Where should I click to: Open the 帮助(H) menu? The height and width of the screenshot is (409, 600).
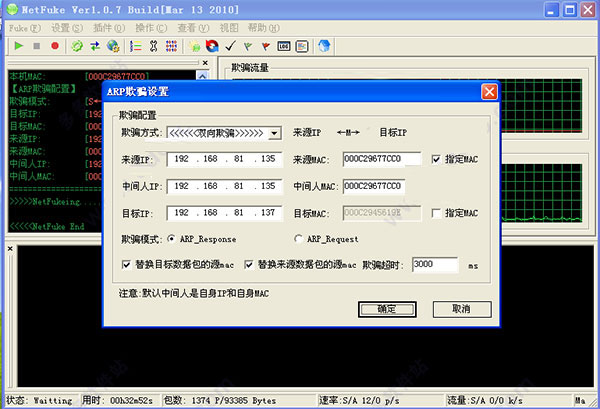tap(264, 28)
